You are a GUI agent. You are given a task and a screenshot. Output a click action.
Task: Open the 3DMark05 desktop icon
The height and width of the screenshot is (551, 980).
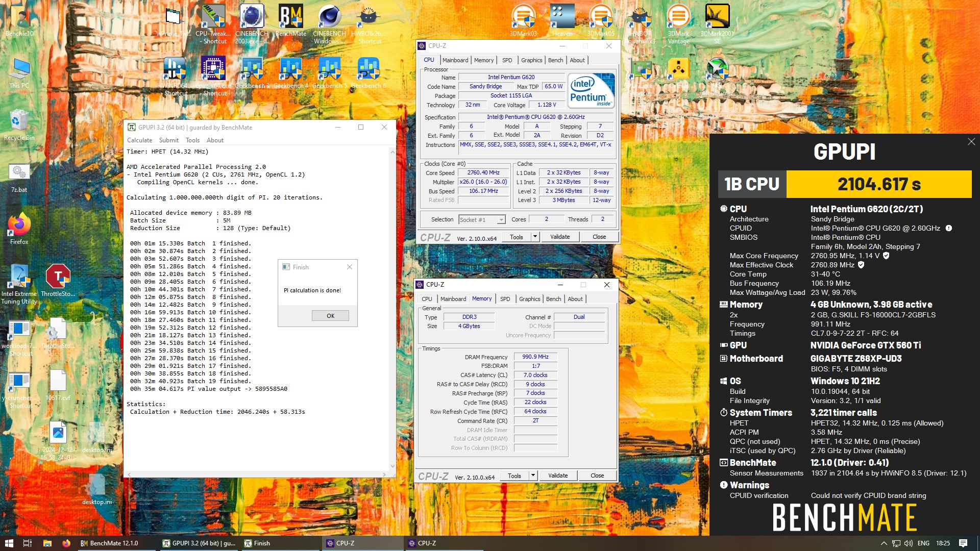tap(601, 20)
